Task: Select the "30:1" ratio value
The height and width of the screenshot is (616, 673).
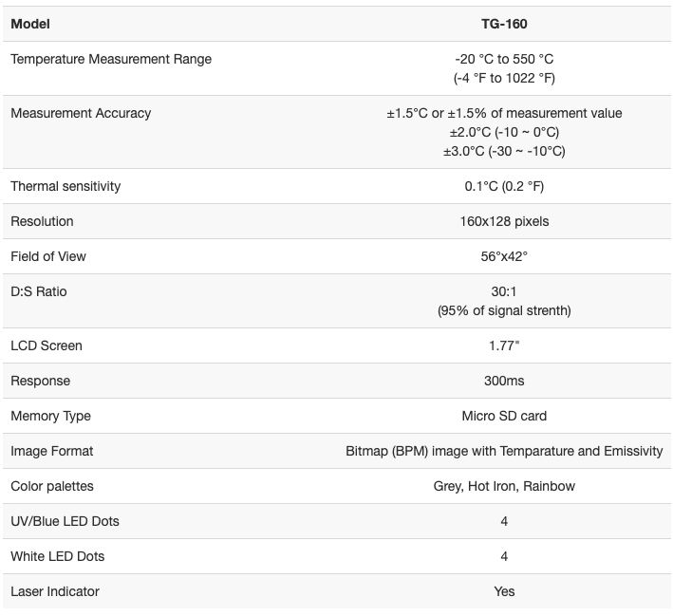Action: pyautogui.click(x=504, y=291)
